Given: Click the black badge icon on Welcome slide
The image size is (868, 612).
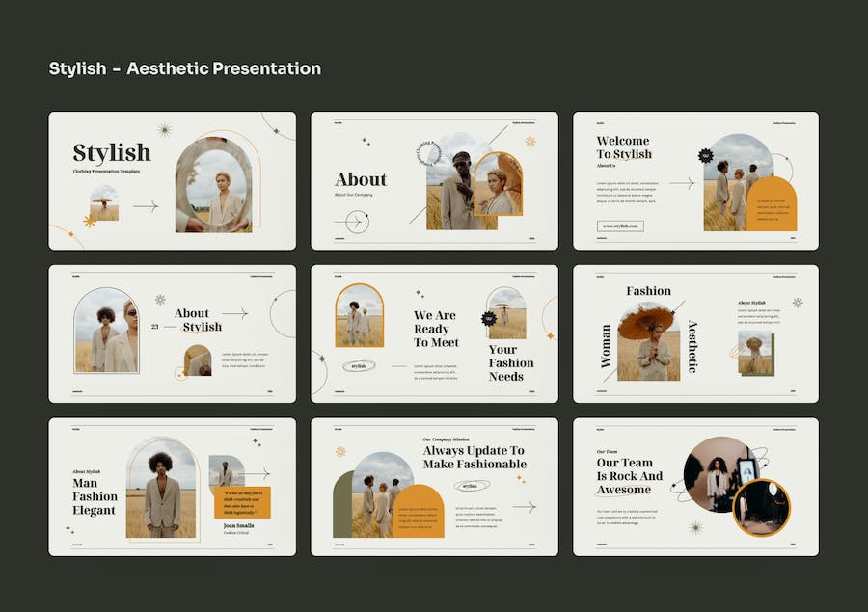Looking at the screenshot, I should tap(705, 155).
